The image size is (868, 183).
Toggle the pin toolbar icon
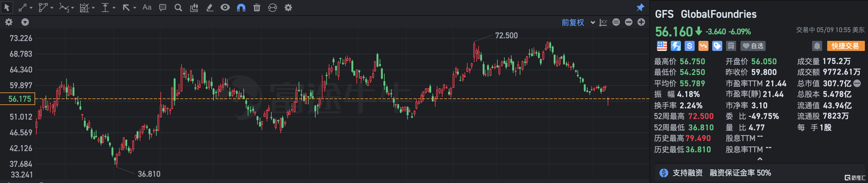tap(640, 8)
